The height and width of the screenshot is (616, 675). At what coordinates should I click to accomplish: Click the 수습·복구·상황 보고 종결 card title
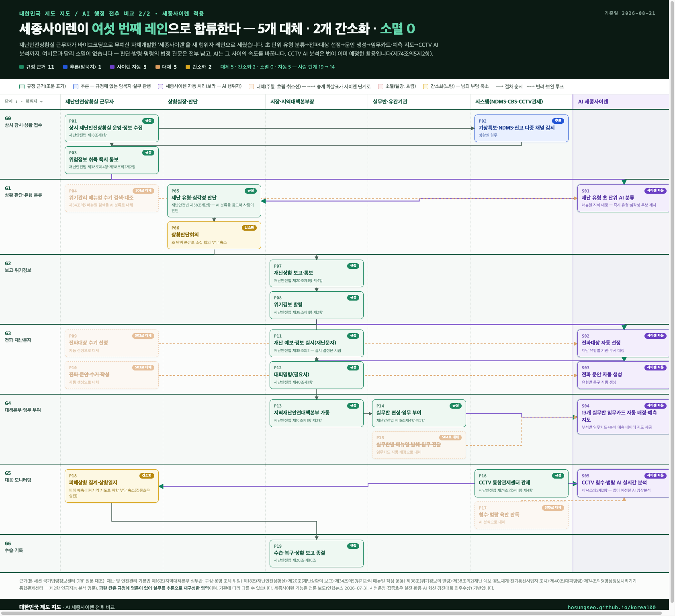click(300, 553)
